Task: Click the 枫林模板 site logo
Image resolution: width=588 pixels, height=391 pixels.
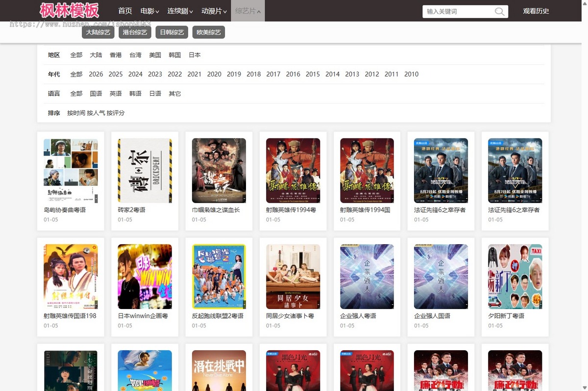Action: click(70, 11)
